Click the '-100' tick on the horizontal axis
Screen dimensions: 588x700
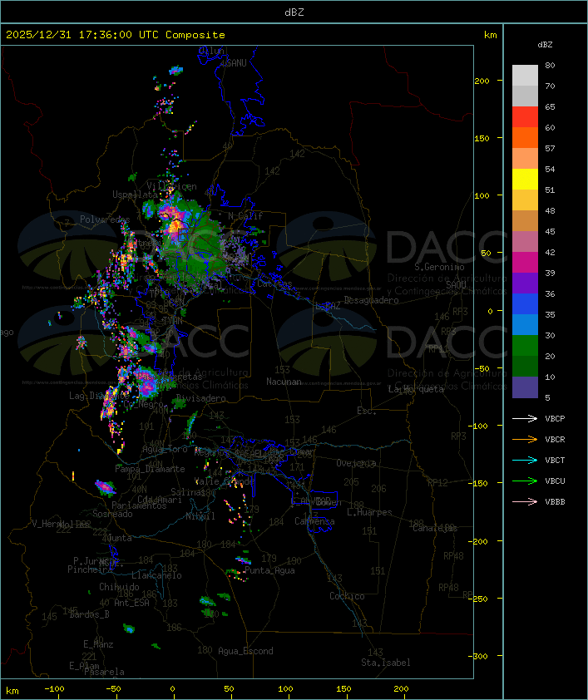[54, 689]
